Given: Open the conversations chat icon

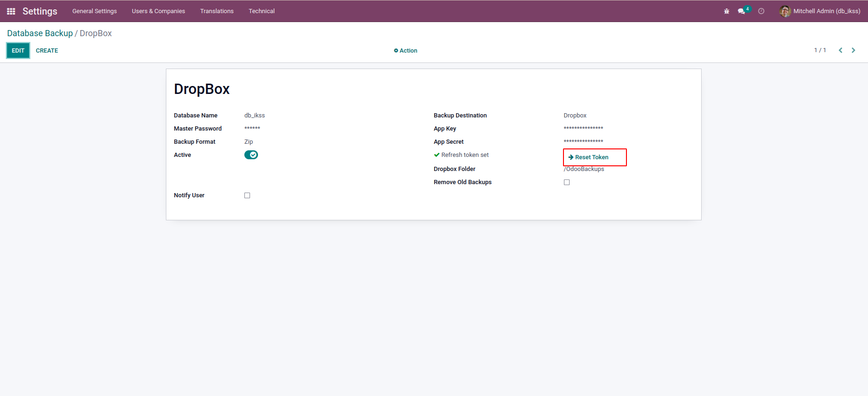Looking at the screenshot, I should click(x=741, y=11).
